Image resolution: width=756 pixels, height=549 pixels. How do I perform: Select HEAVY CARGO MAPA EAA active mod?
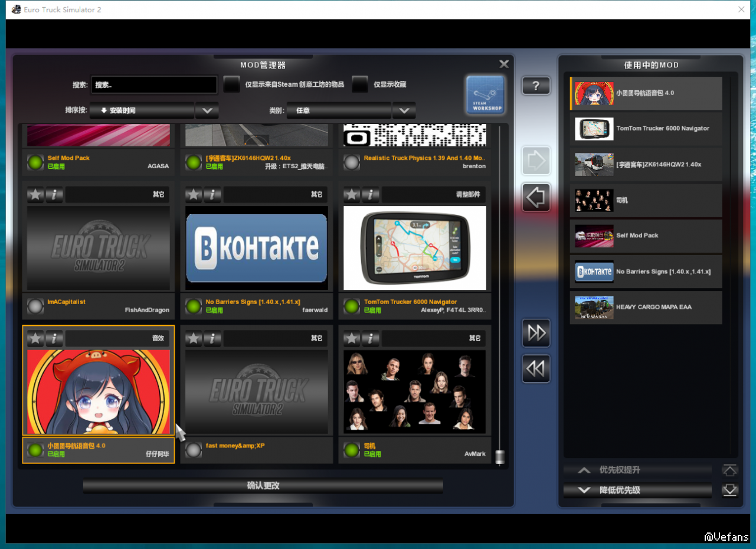click(x=646, y=308)
